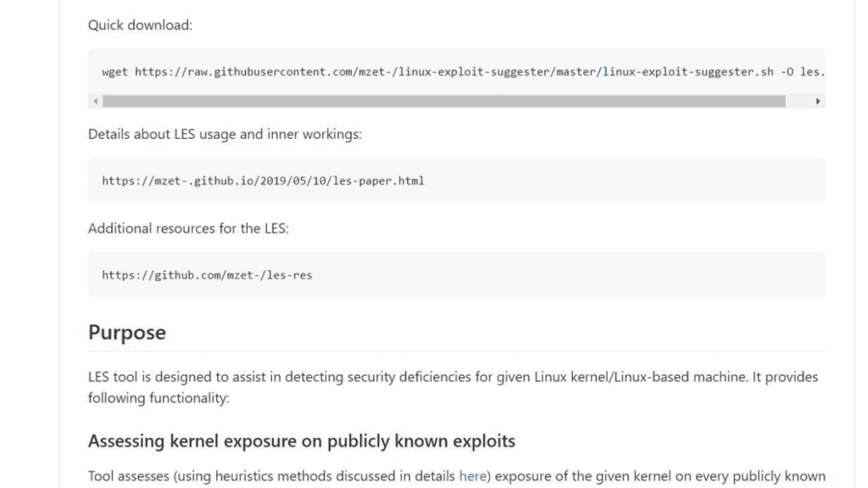The image size is (868, 488).
Task: Click the 'wget' word in code block
Action: (114, 72)
